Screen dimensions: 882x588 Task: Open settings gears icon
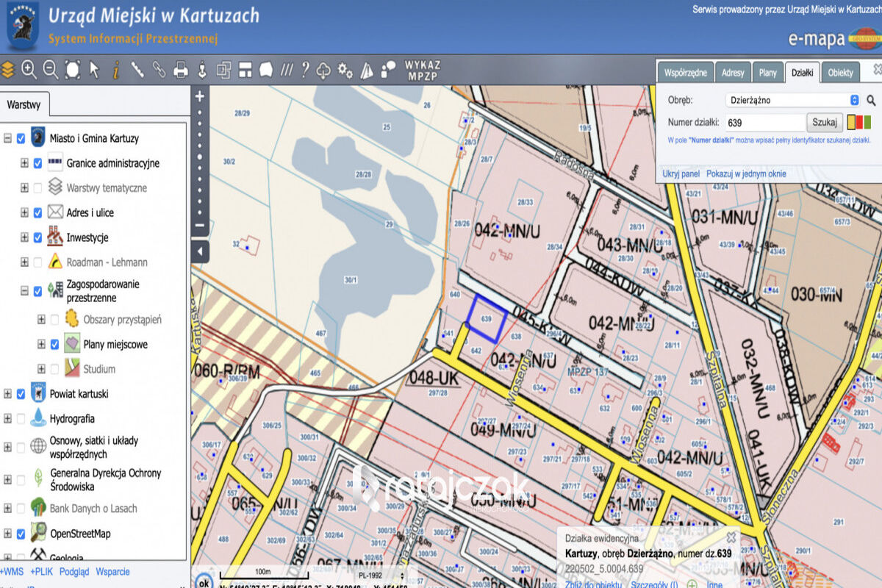coord(345,71)
